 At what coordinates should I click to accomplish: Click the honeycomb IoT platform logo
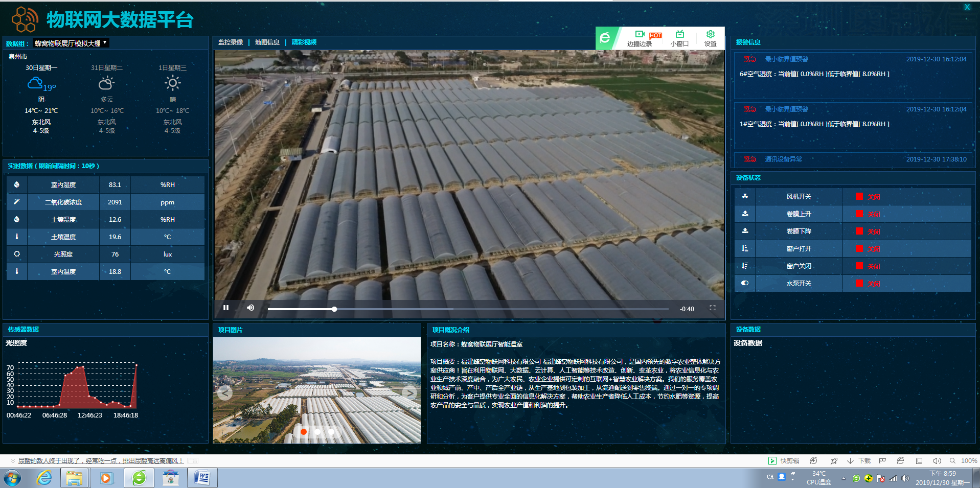click(25, 19)
